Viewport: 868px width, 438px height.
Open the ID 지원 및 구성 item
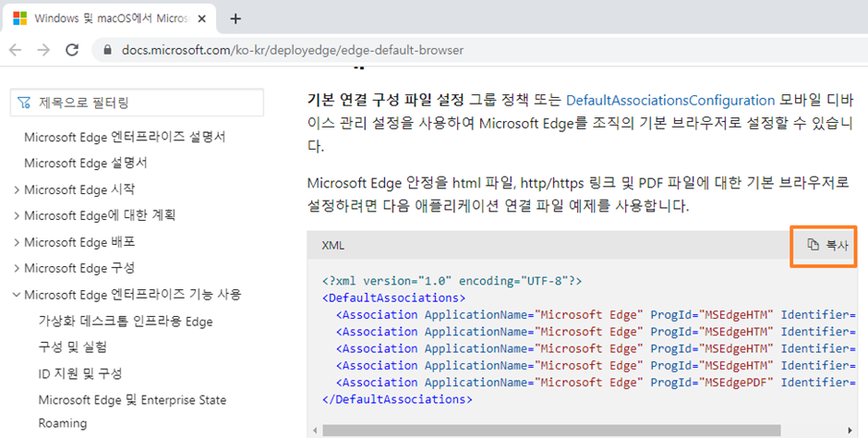click(x=79, y=373)
